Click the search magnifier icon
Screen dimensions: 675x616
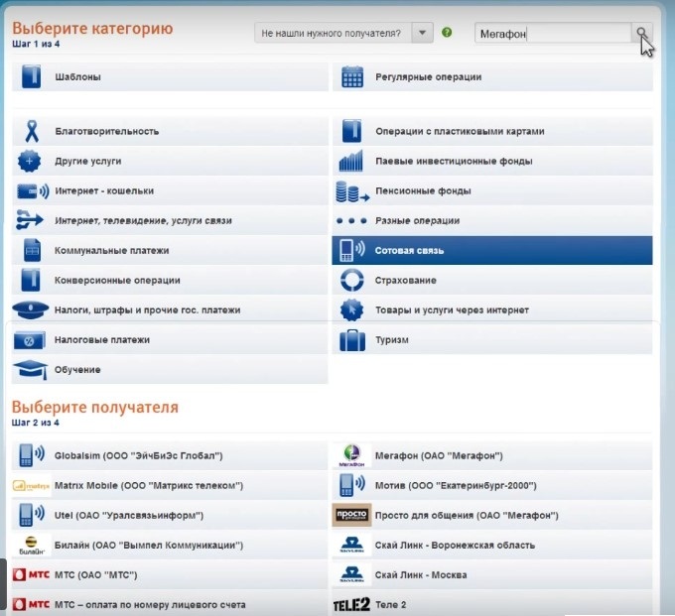[643, 33]
